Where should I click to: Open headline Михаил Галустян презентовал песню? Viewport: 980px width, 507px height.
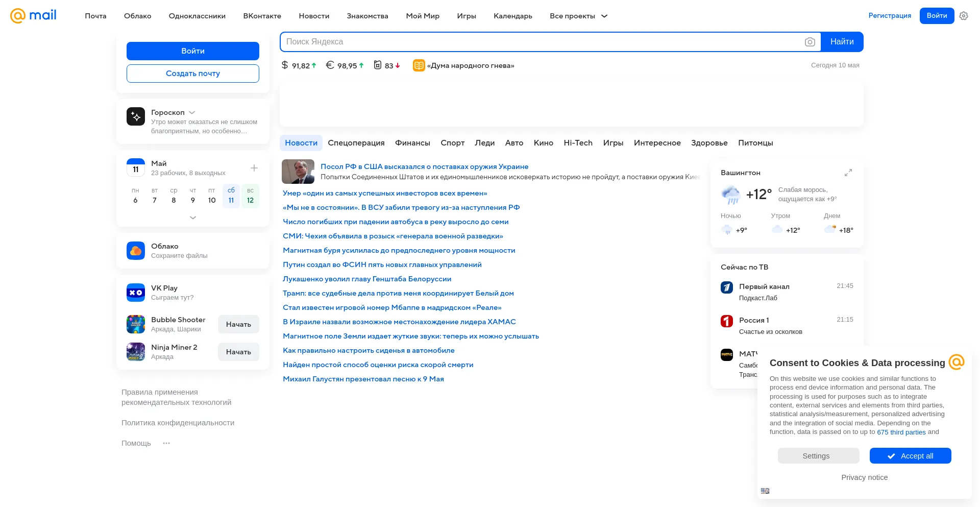(363, 379)
